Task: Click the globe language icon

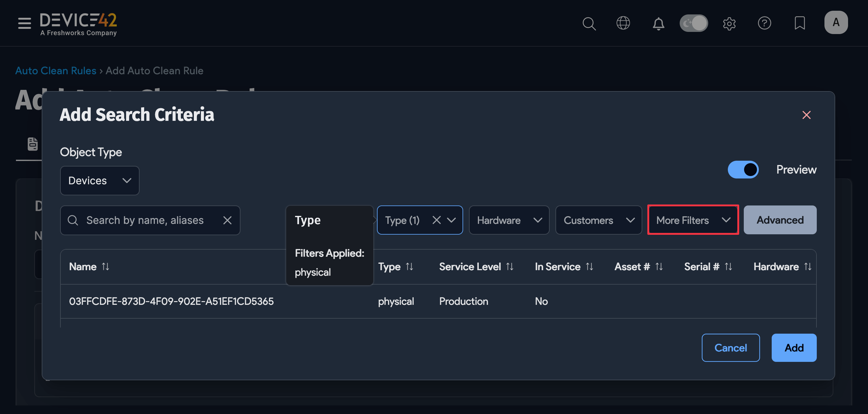Action: point(623,23)
